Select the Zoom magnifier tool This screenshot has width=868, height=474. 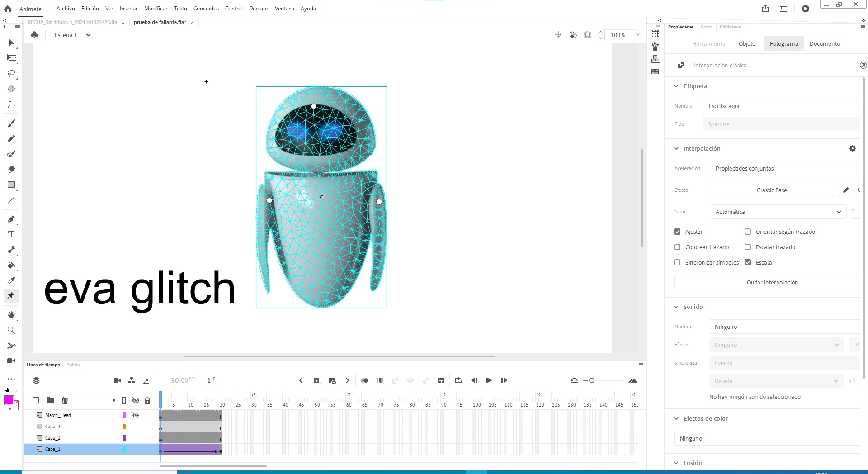tap(11, 330)
